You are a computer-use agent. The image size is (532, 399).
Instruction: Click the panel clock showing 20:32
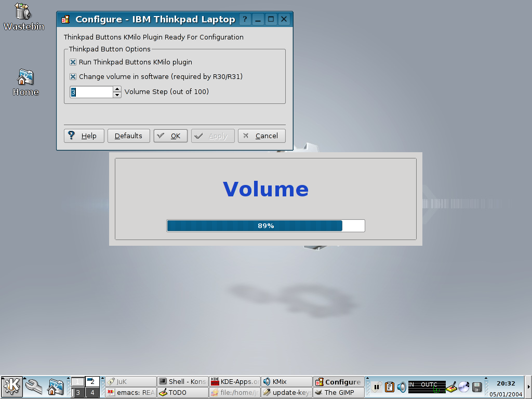tap(506, 383)
